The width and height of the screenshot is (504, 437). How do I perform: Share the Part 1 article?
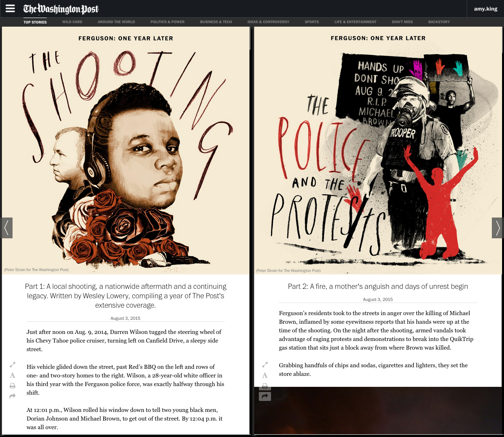click(x=13, y=397)
